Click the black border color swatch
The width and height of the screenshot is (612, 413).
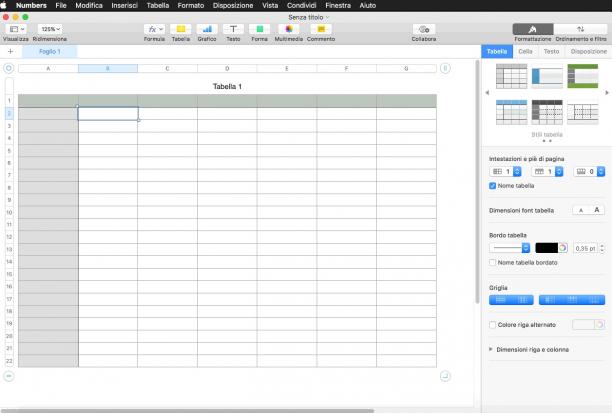(546, 248)
